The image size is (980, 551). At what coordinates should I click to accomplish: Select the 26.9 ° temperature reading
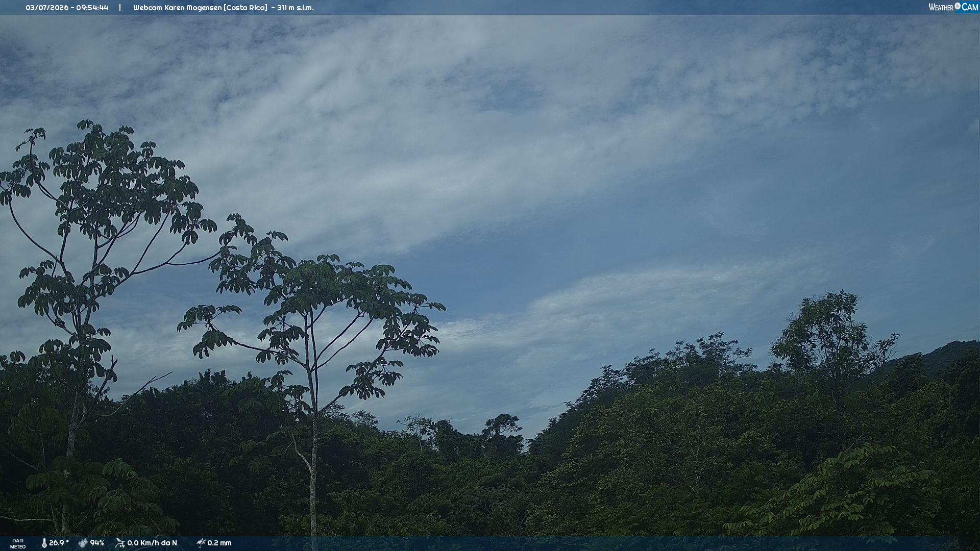click(59, 543)
